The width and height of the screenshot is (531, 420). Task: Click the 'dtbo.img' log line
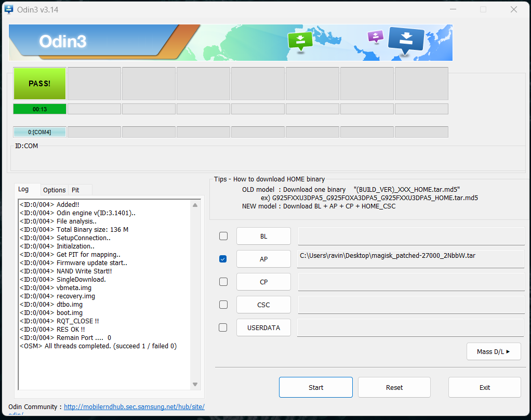[51, 305]
